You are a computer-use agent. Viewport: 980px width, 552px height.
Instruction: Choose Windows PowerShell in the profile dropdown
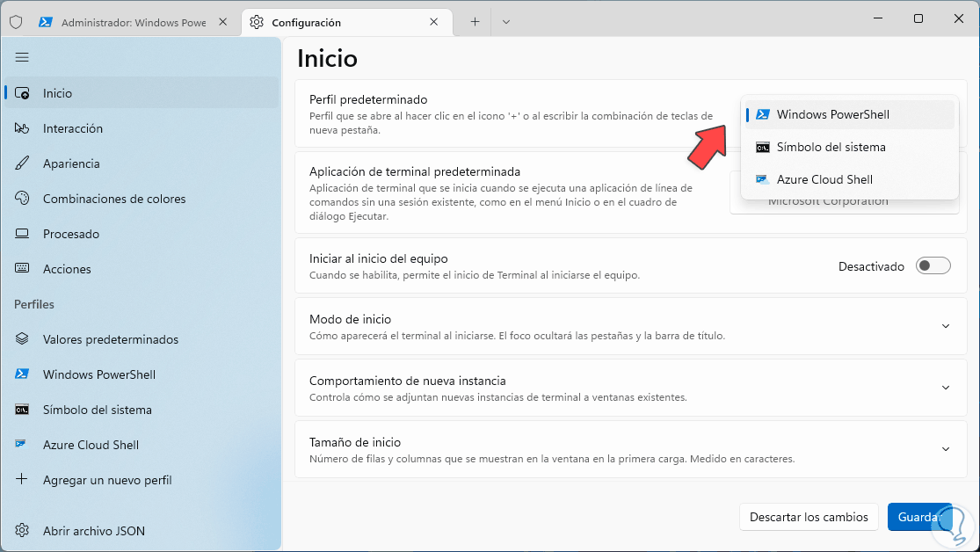click(x=849, y=114)
